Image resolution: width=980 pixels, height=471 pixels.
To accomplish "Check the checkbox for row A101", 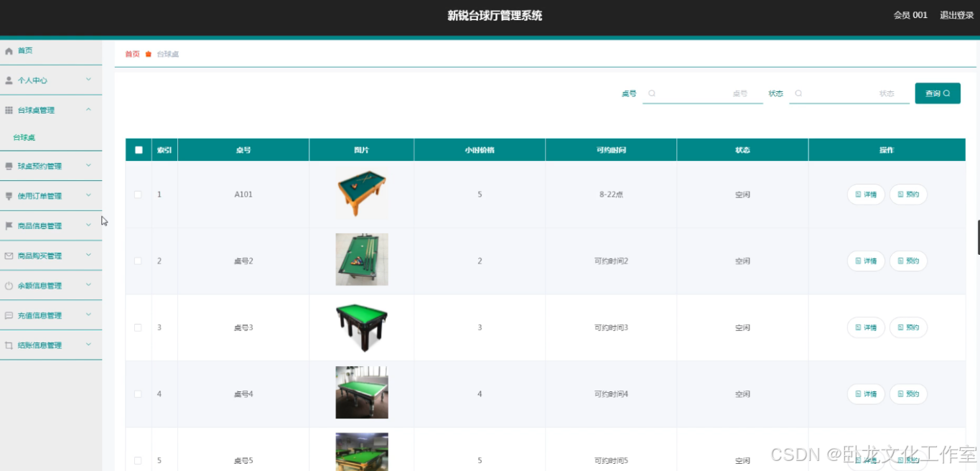I will (138, 195).
